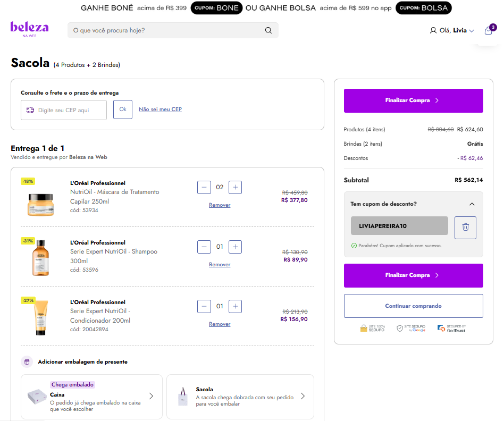Click the Site Seguro by Google badge
Viewport: 504px width, 421px height.
(411, 328)
